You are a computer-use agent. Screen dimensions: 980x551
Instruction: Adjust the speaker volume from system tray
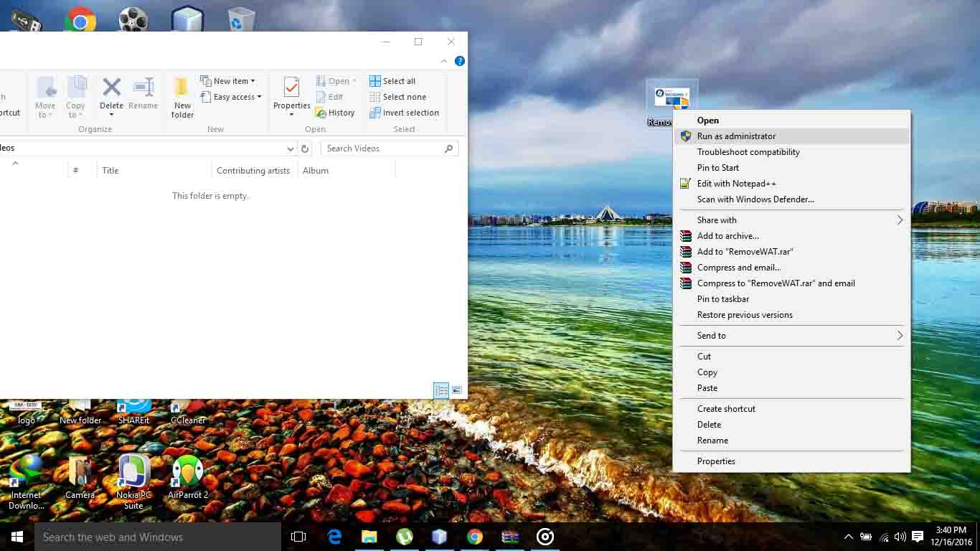tap(900, 537)
